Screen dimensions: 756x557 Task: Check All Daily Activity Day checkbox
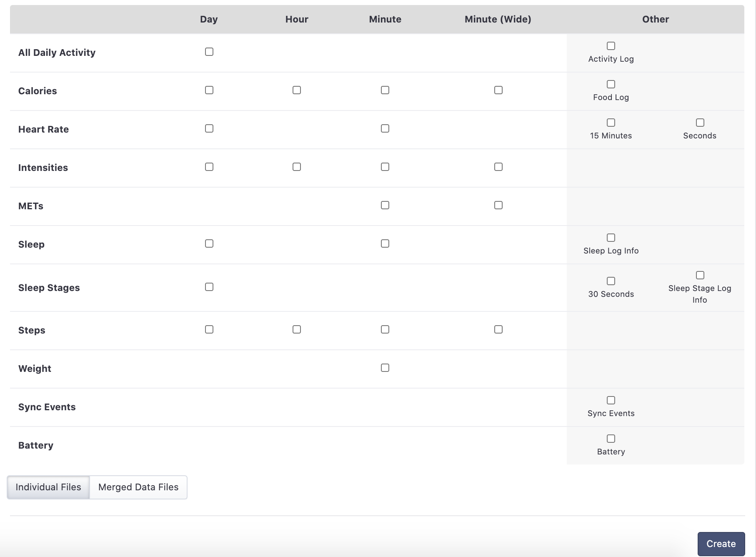pos(209,52)
